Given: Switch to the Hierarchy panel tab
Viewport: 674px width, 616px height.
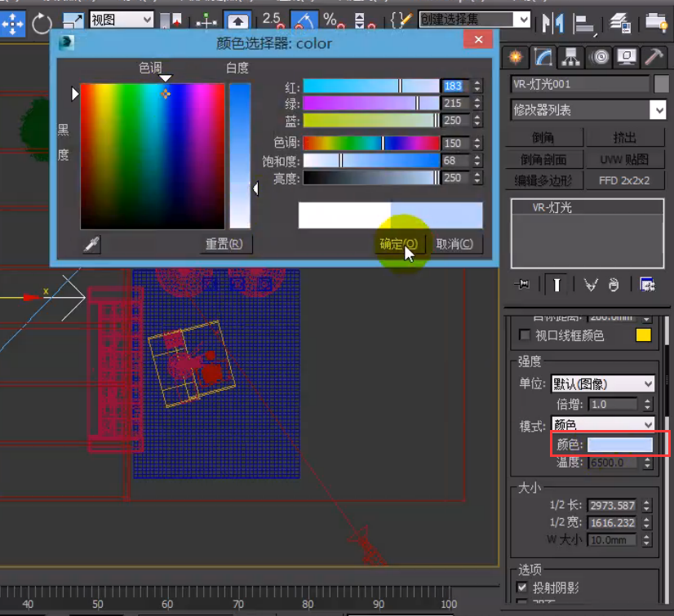Looking at the screenshot, I should point(571,56).
